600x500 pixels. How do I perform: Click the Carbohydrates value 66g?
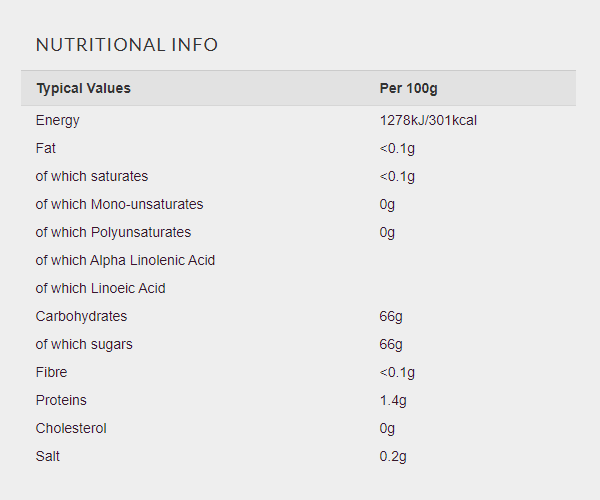coord(391,316)
